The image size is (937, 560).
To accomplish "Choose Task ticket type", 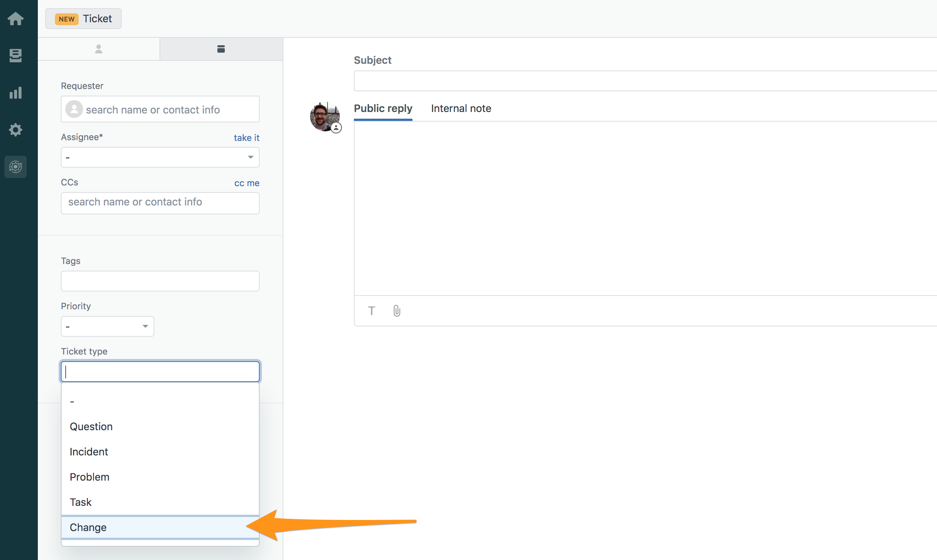I will coord(160,502).
